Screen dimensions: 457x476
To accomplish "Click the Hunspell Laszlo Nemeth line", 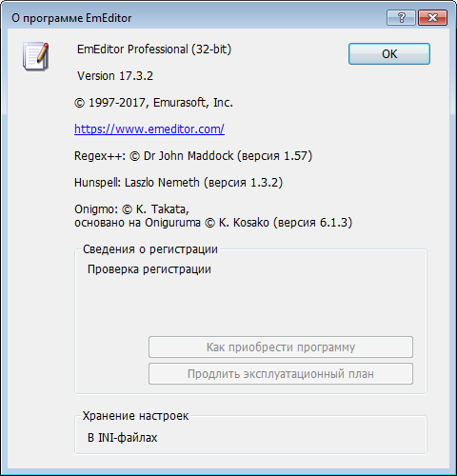I will 178,183.
